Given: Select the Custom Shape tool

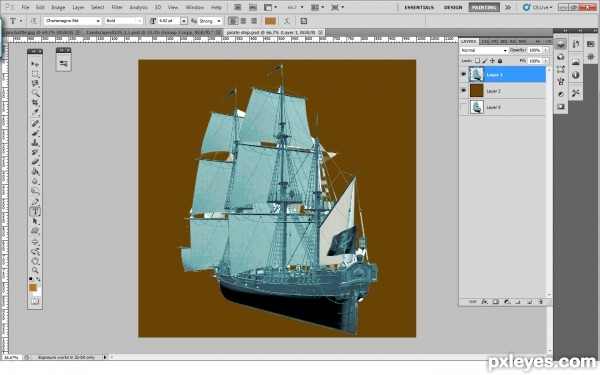Looking at the screenshot, I should [x=35, y=230].
